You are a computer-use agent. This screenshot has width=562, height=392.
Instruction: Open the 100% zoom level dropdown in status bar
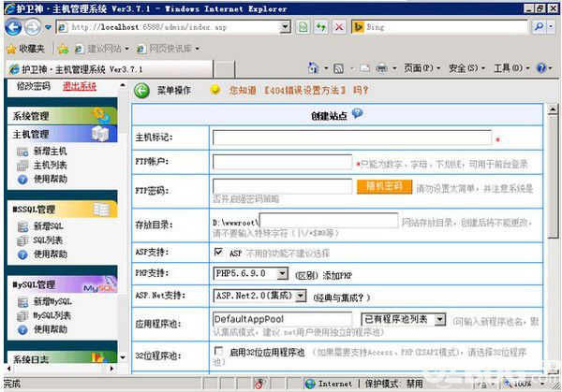(x=542, y=384)
